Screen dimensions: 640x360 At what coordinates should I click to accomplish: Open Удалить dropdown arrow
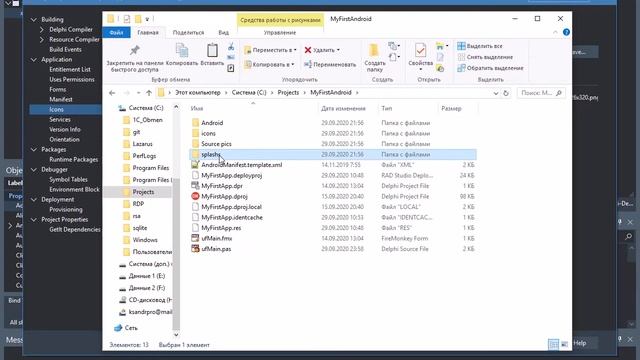click(338, 50)
